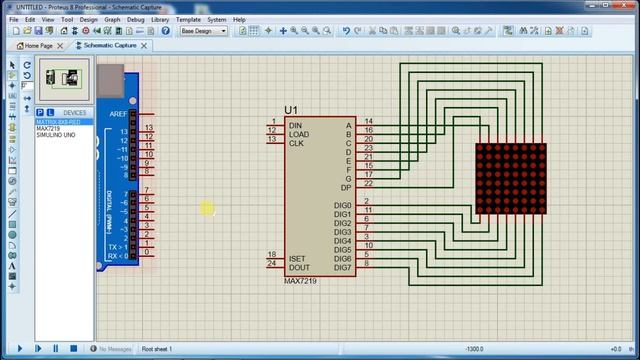Open Bill of Materials dollar icon
The width and height of the screenshot is (640, 360).
coord(129,31)
